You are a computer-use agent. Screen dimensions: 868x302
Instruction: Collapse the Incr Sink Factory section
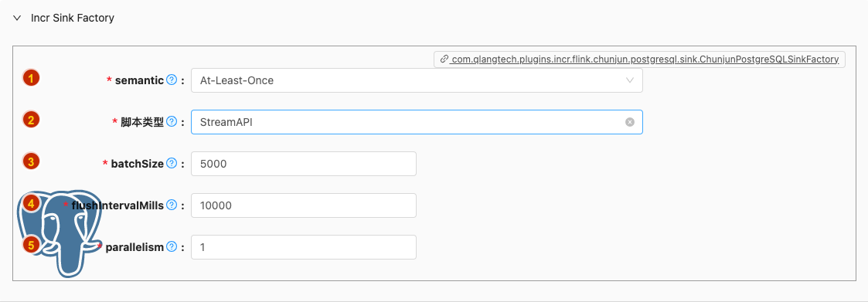16,19
